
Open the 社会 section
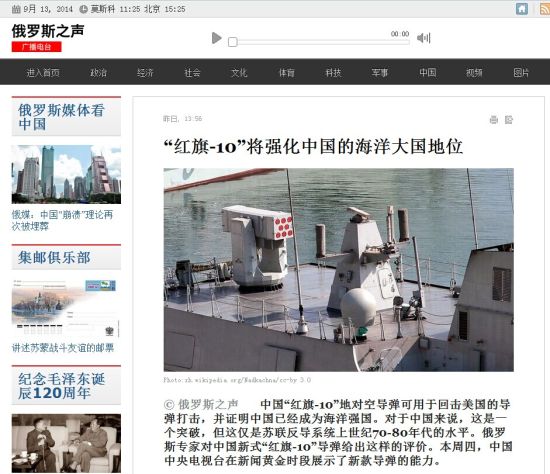coord(192,73)
